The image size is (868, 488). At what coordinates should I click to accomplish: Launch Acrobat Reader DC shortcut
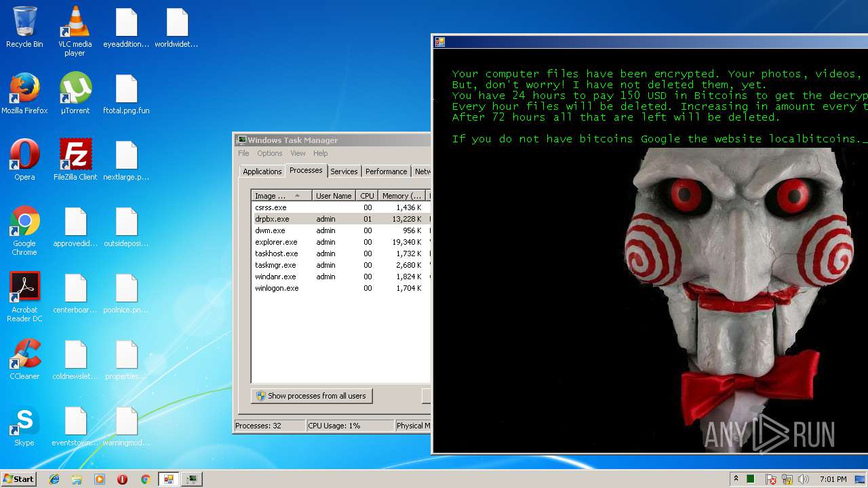pyautogui.click(x=24, y=298)
